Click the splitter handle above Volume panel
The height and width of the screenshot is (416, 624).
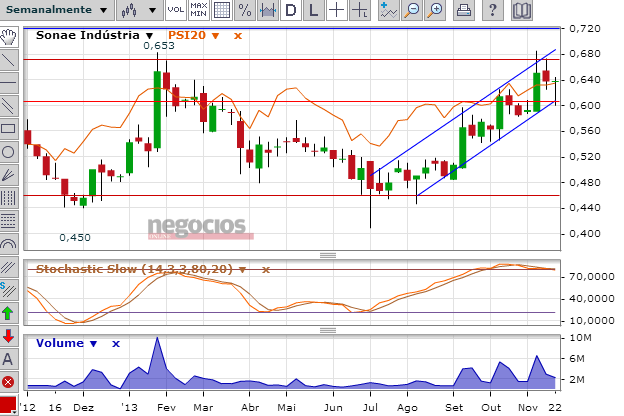pyautogui.click(x=328, y=330)
